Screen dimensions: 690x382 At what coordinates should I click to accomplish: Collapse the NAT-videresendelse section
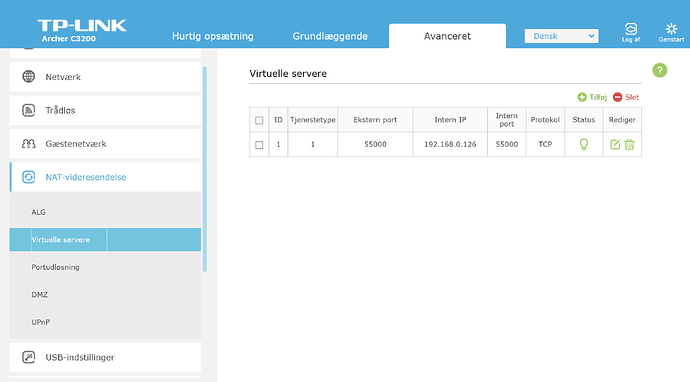point(105,177)
